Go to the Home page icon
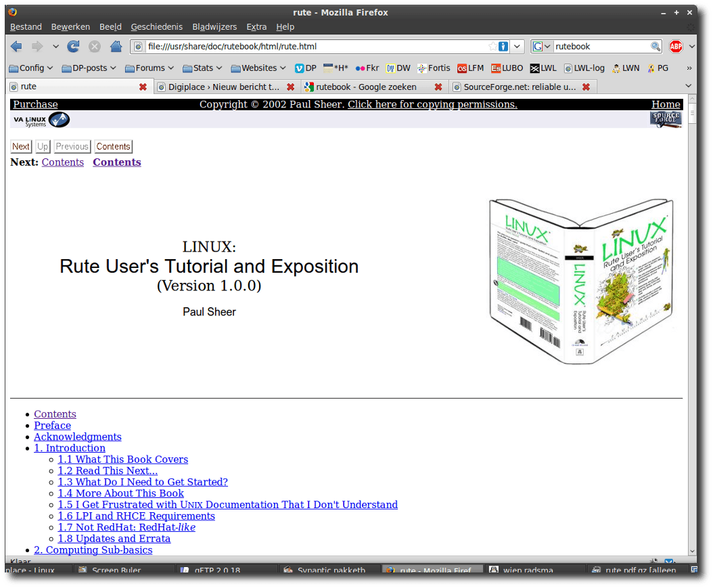Image resolution: width=713 pixels, height=588 pixels. pyautogui.click(x=116, y=47)
